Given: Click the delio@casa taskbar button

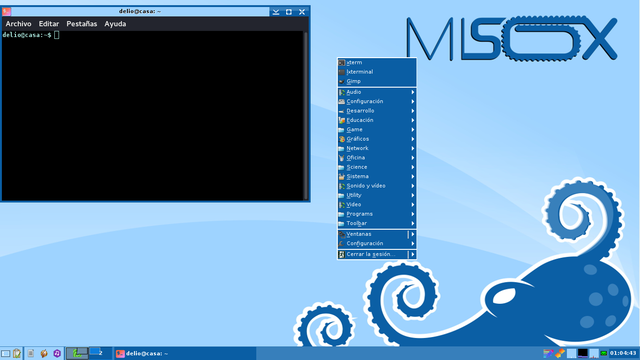Looking at the screenshot, I should (184, 353).
